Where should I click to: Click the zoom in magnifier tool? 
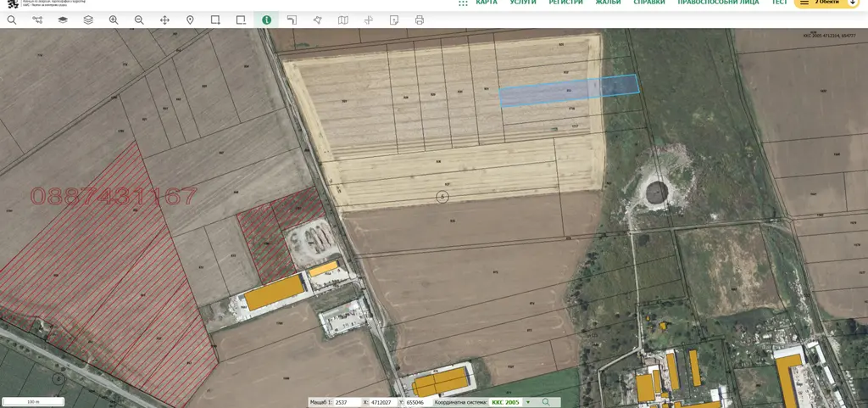click(x=114, y=20)
